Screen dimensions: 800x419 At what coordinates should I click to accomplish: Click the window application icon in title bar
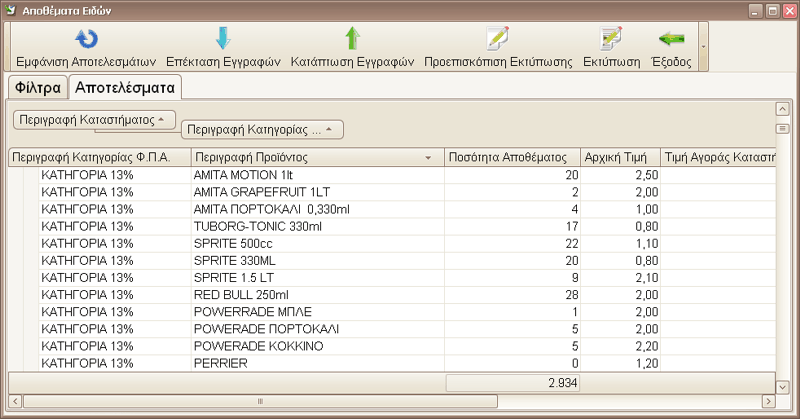click(x=10, y=10)
